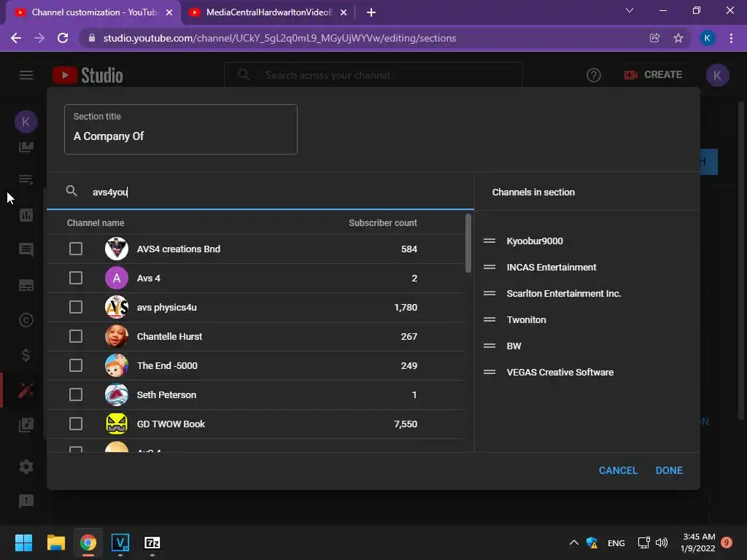Open the 7-Zip taskbar icon

(152, 542)
